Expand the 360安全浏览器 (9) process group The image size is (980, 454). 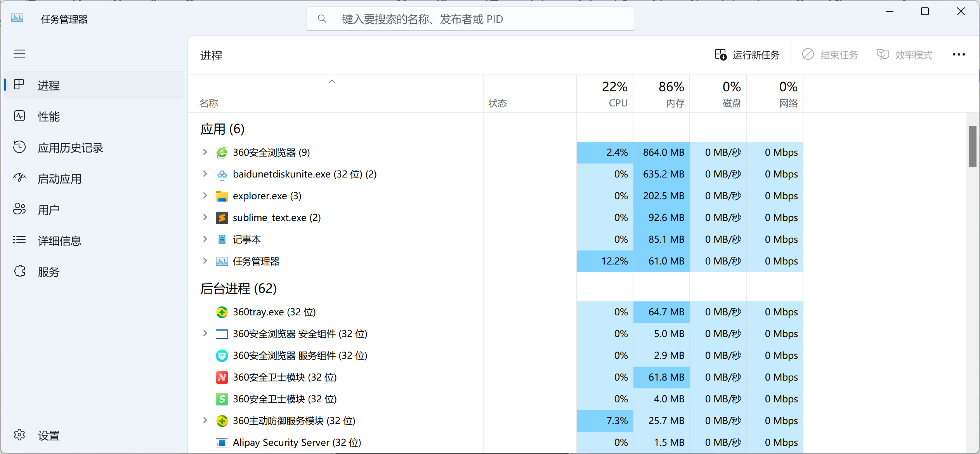pyautogui.click(x=205, y=152)
